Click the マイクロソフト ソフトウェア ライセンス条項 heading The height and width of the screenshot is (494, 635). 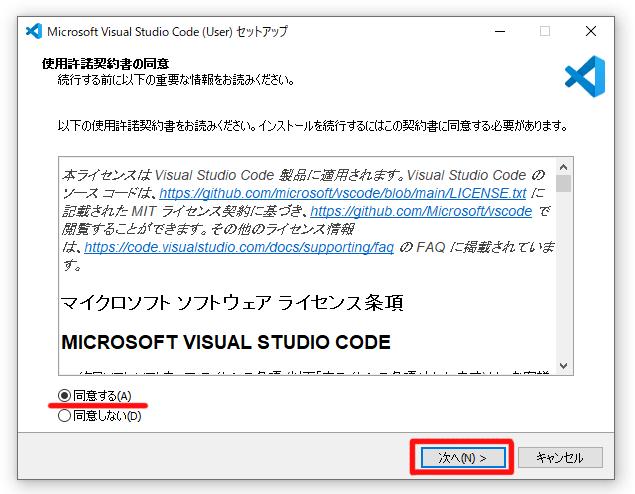click(232, 303)
